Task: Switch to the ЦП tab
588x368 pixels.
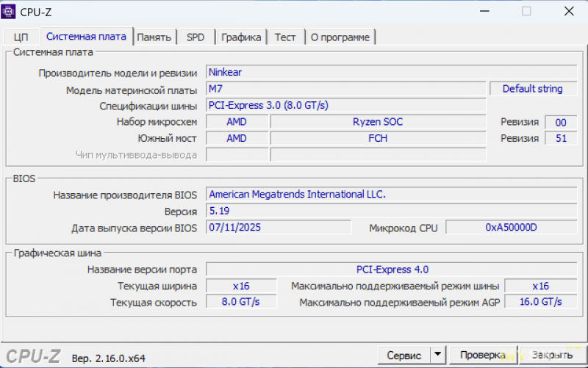Action: [x=21, y=37]
